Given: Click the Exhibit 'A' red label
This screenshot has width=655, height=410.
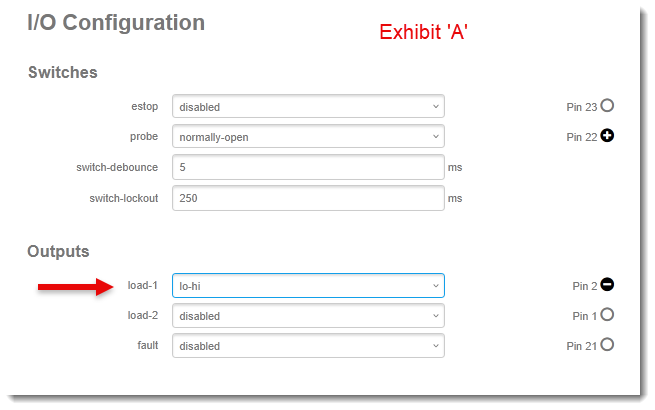Looking at the screenshot, I should pos(424,32).
